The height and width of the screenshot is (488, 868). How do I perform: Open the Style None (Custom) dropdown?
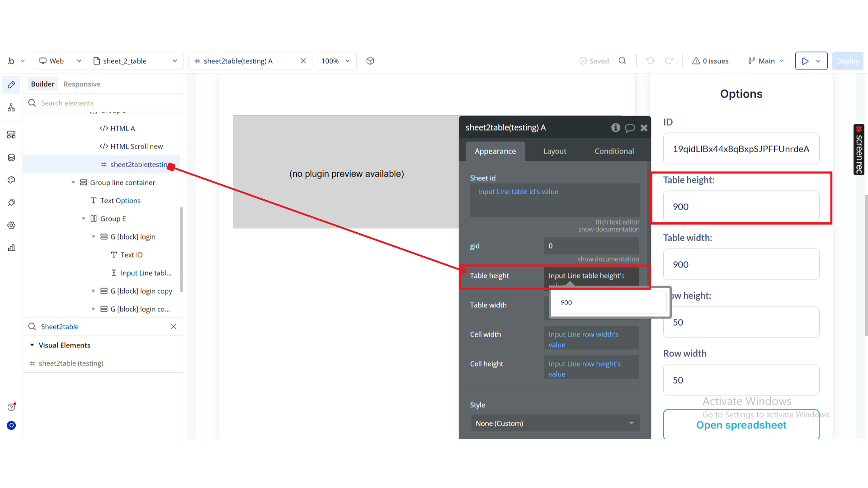[555, 423]
